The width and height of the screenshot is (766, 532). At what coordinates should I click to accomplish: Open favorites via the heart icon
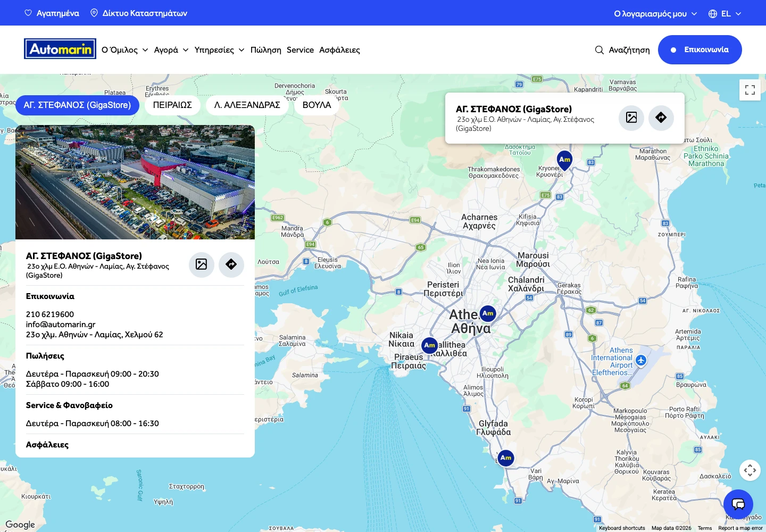point(28,13)
